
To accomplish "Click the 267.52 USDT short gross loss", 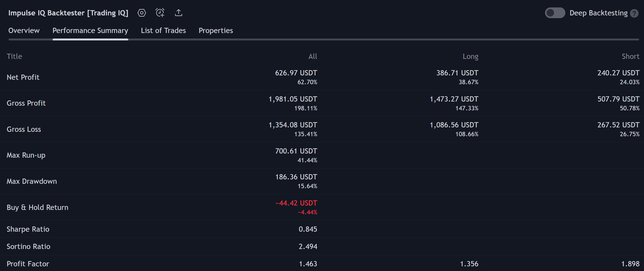I will [618, 125].
